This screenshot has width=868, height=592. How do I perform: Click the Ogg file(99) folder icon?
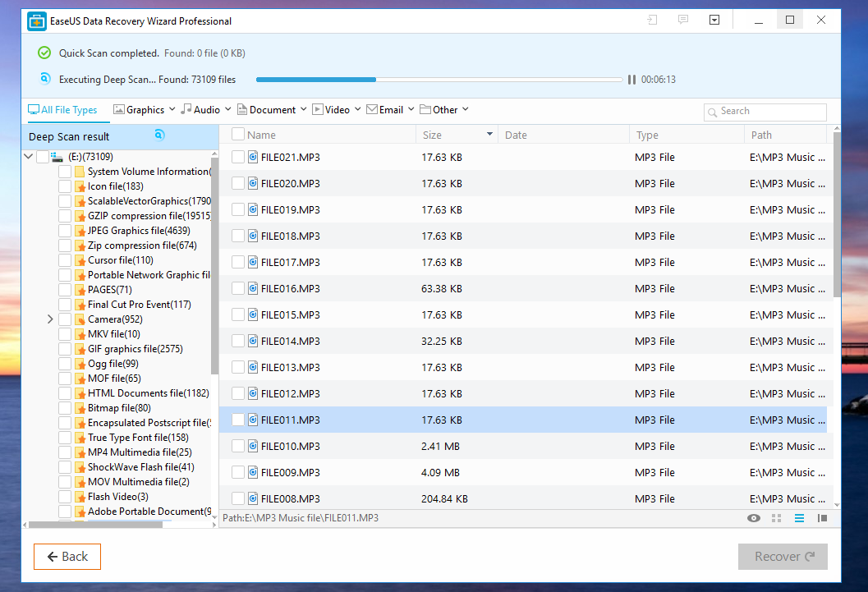pyautogui.click(x=80, y=364)
